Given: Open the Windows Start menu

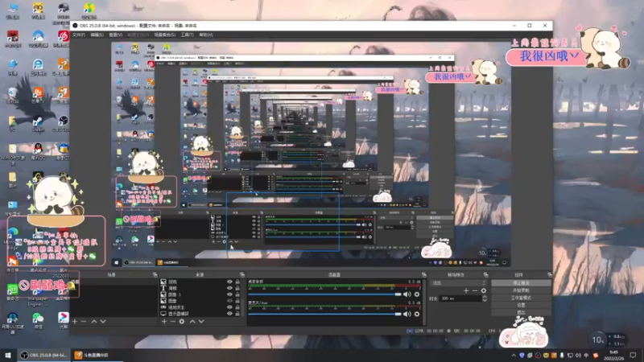Looking at the screenshot, I should click(x=8, y=355).
